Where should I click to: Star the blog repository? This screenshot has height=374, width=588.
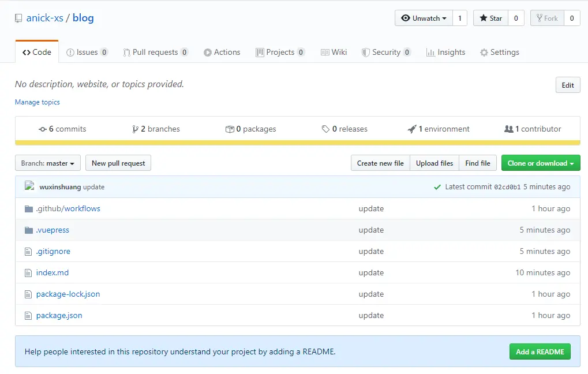point(491,18)
